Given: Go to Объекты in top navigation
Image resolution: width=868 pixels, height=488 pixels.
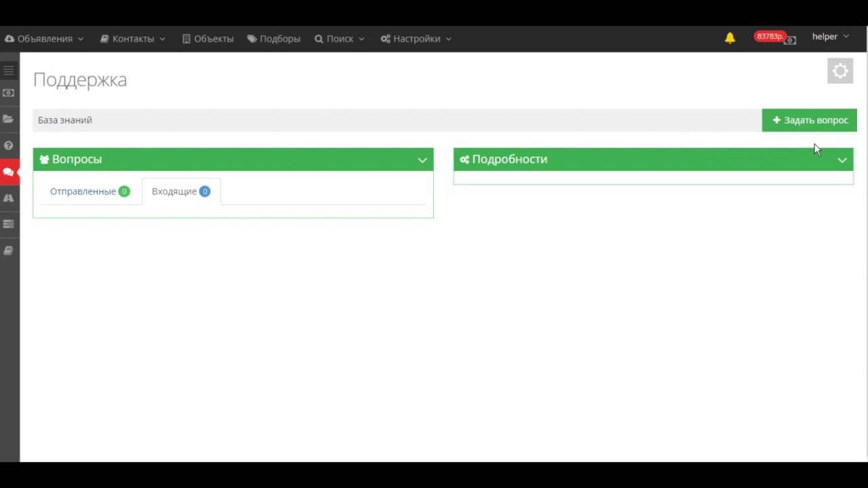Looking at the screenshot, I should click(x=208, y=39).
